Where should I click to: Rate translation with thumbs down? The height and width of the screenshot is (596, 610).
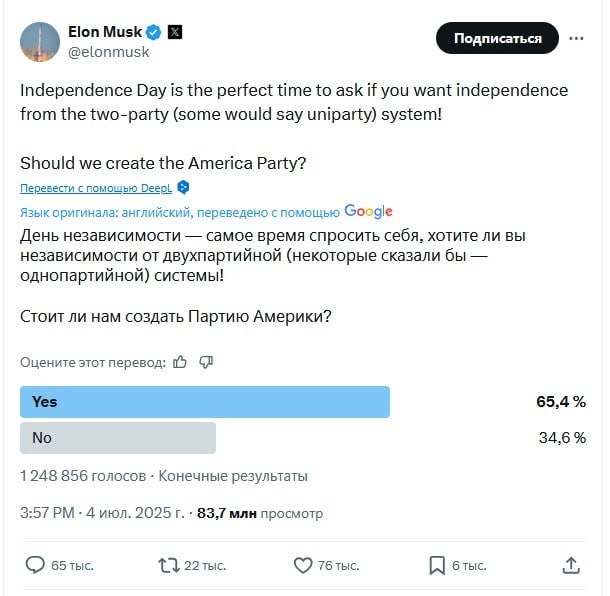[x=206, y=362]
